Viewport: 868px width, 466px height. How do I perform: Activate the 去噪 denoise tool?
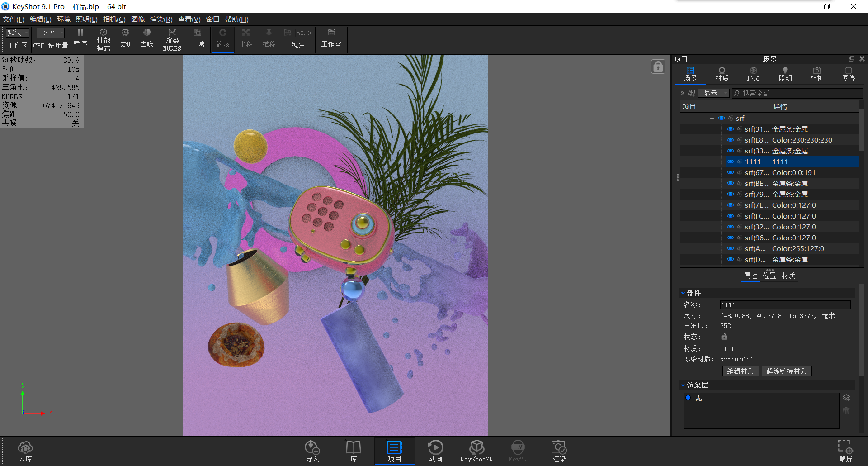pyautogui.click(x=146, y=38)
